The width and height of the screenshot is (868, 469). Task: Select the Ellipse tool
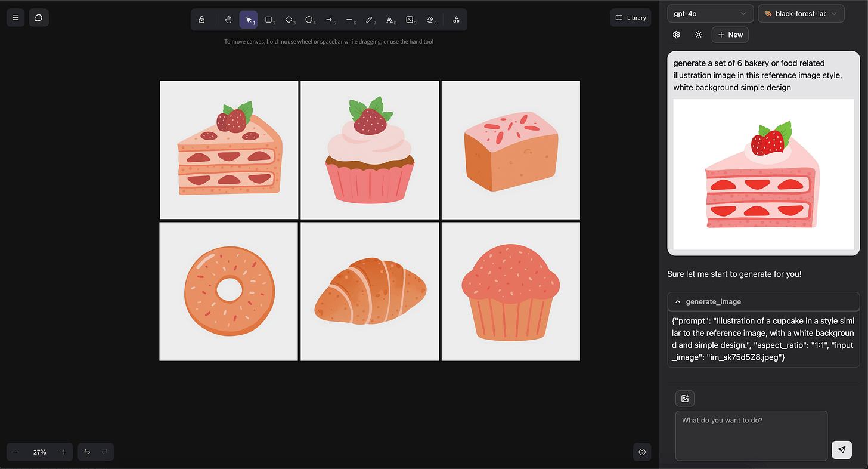[x=309, y=19]
